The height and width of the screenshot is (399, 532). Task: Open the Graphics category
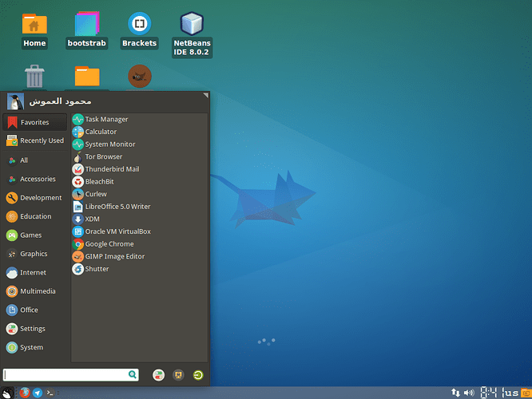pos(34,254)
